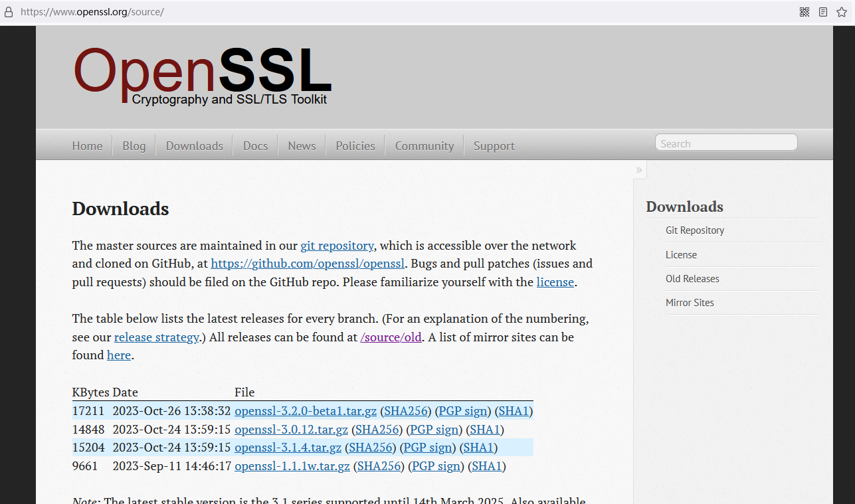This screenshot has height=504, width=855.
Task: Open SHA1 link for openssl-3.2.0-beta1
Action: point(514,411)
